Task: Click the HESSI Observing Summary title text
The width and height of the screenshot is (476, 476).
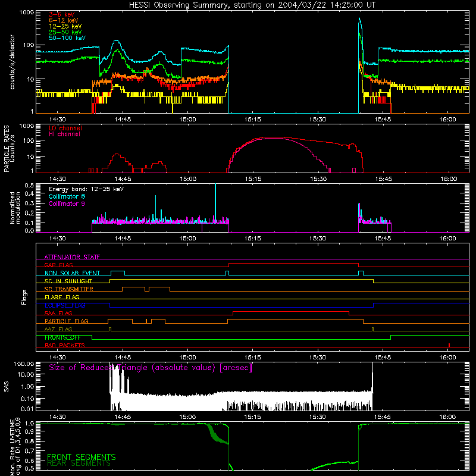Action: coord(252,5)
